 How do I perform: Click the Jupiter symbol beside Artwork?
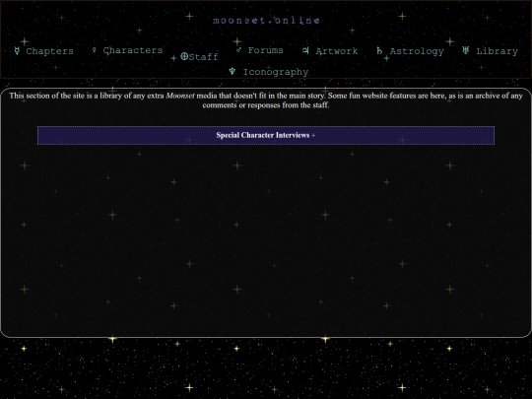coord(305,50)
